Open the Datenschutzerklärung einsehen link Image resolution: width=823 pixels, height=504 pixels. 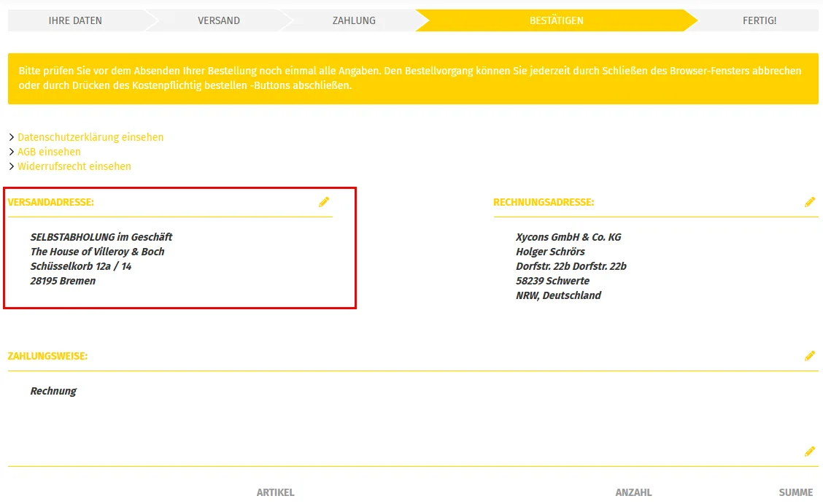(90, 137)
